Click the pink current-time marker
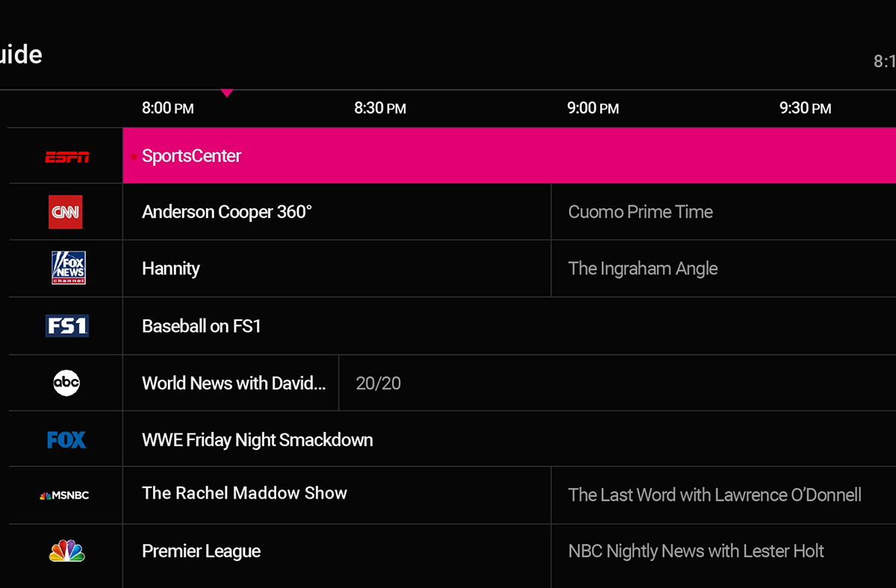 tap(227, 93)
